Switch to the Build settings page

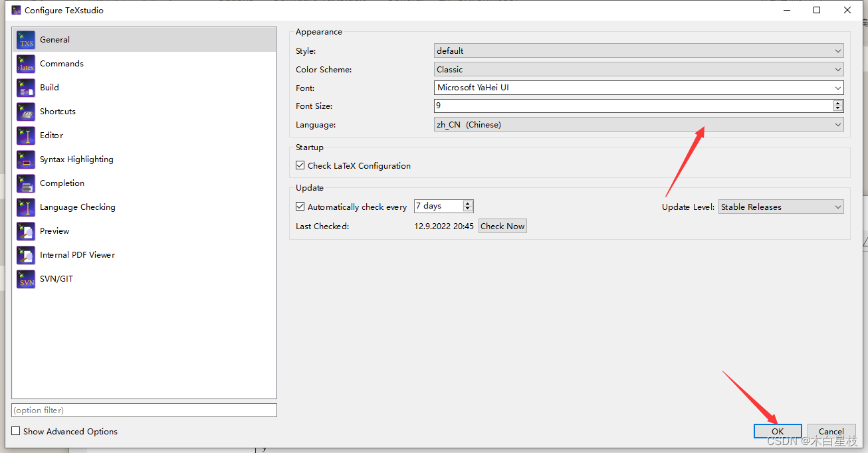click(x=49, y=88)
